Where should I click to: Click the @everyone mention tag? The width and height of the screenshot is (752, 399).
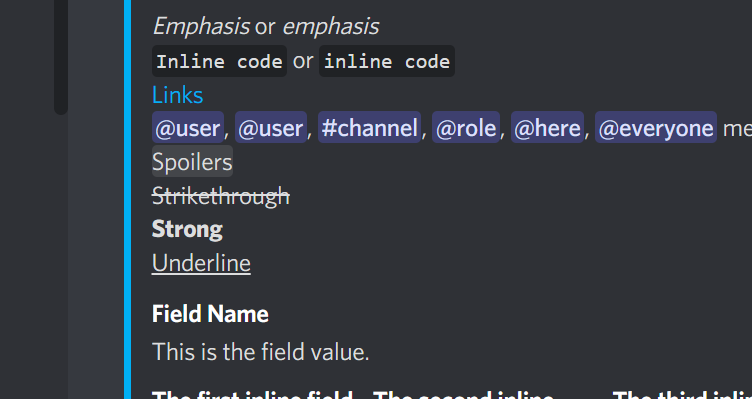(x=656, y=127)
